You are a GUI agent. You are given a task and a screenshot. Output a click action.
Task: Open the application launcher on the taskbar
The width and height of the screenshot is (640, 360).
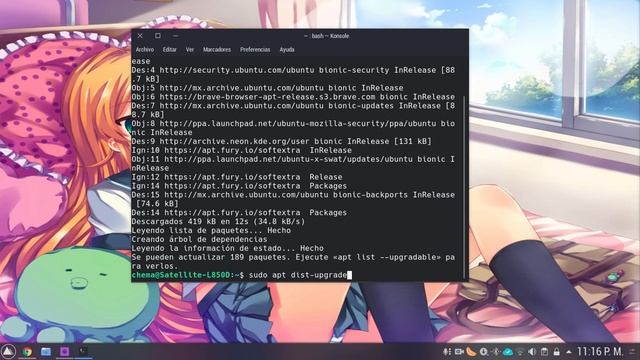(x=8, y=351)
